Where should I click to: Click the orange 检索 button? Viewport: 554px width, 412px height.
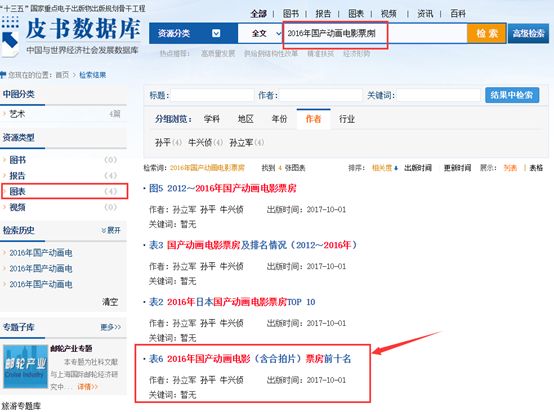(487, 33)
